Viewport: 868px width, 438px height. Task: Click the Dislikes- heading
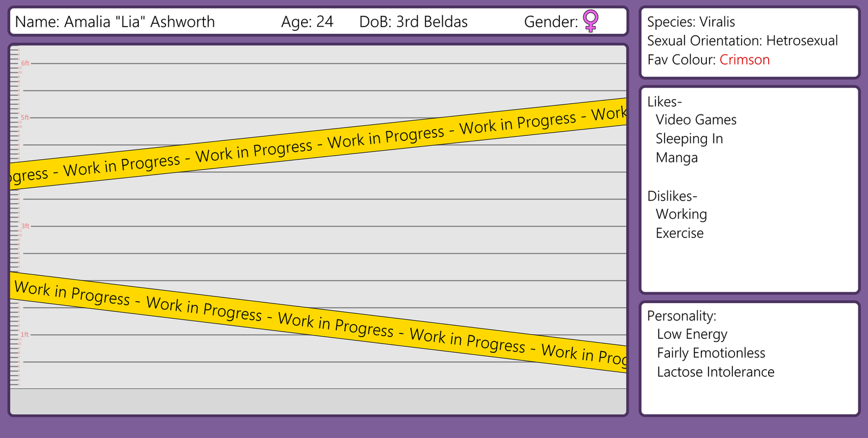click(x=672, y=196)
